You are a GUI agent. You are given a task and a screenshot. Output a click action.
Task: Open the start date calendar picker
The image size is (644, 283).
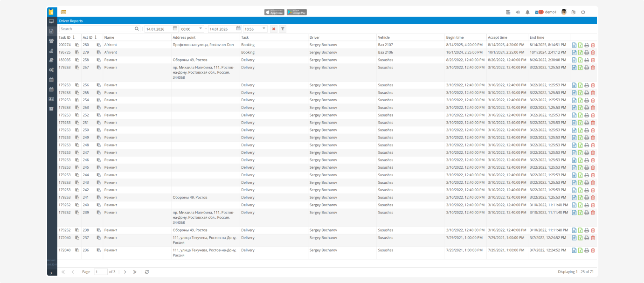tap(175, 29)
